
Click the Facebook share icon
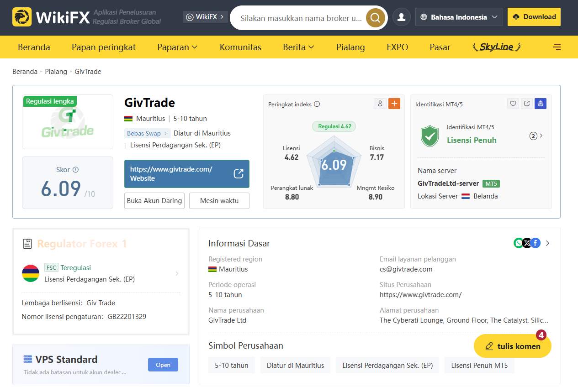tap(536, 243)
